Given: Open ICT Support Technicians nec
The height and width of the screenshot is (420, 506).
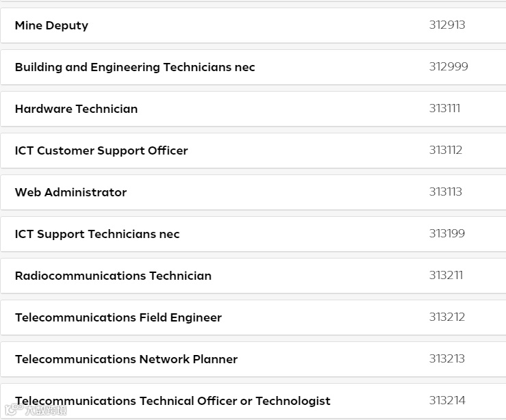Looking at the screenshot, I should pyautogui.click(x=97, y=235).
